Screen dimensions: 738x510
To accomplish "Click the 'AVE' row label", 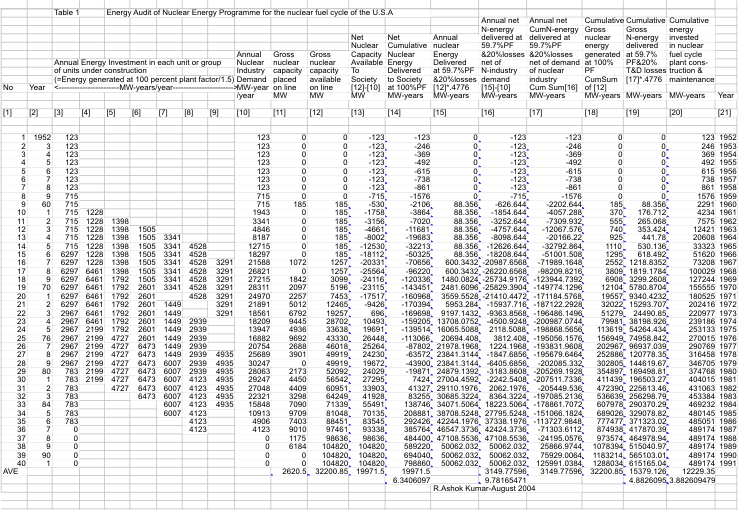I will tap(10, 471).
